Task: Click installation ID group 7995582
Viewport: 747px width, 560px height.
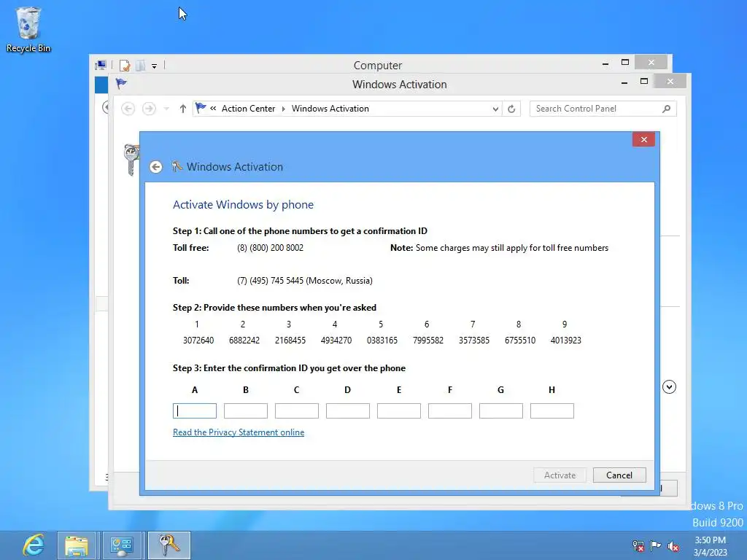Action: pos(427,340)
